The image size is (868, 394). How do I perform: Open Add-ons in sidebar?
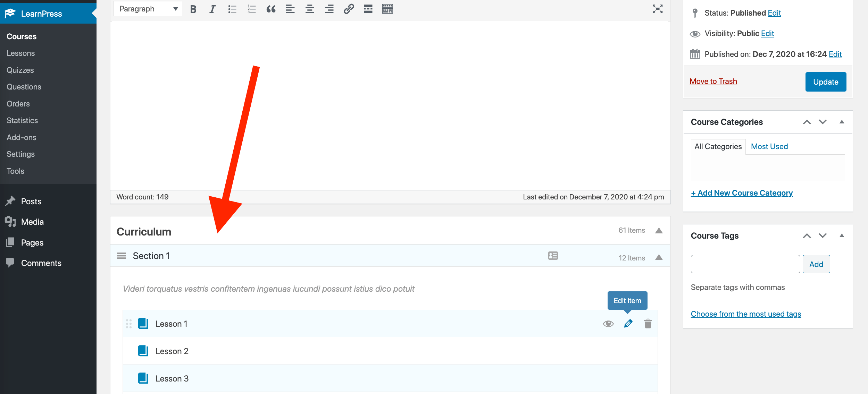(x=22, y=137)
